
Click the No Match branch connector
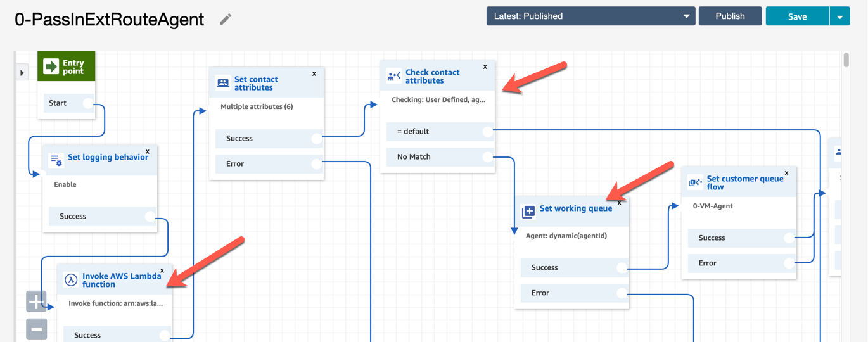pos(487,157)
